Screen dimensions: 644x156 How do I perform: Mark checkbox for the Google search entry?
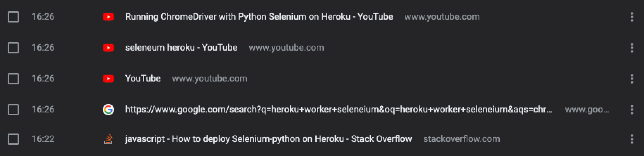(13, 110)
